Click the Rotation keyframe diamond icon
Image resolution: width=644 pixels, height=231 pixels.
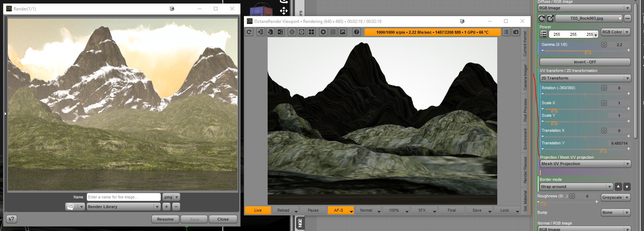click(604, 88)
